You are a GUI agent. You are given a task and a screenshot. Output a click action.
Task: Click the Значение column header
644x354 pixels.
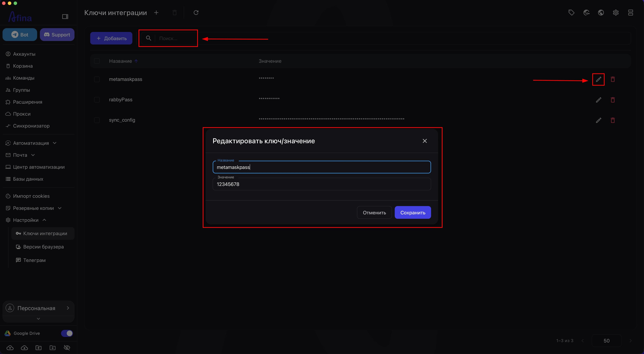click(270, 61)
